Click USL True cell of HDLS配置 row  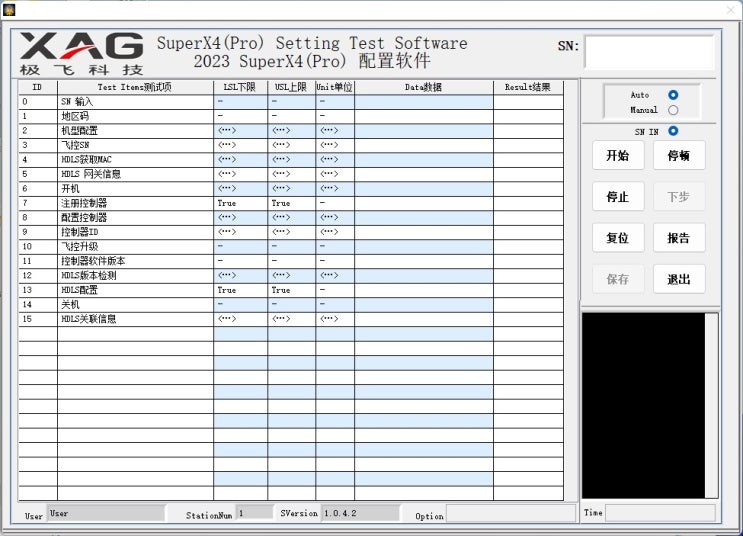291,290
